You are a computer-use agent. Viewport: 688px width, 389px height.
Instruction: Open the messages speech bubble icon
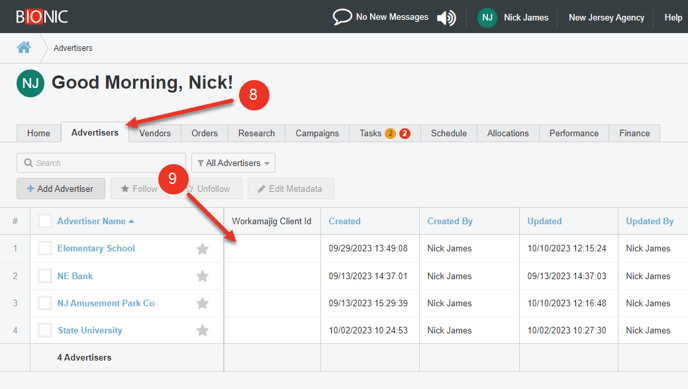point(342,17)
